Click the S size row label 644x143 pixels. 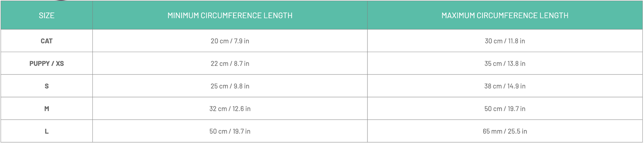(x=47, y=86)
